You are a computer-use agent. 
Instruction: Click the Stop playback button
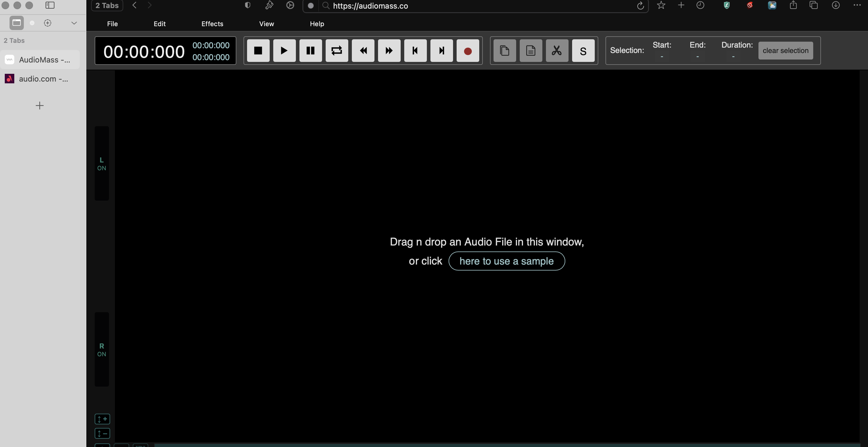(x=258, y=51)
